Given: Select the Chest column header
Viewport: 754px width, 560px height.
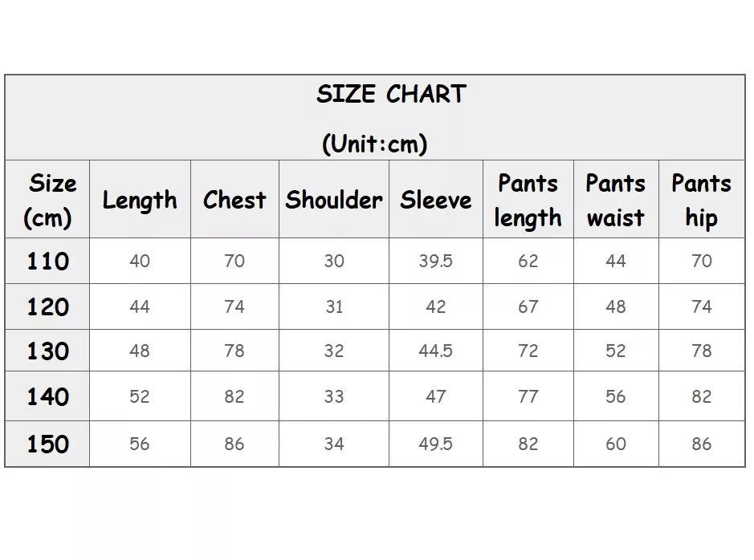Looking at the screenshot, I should click(x=234, y=199).
